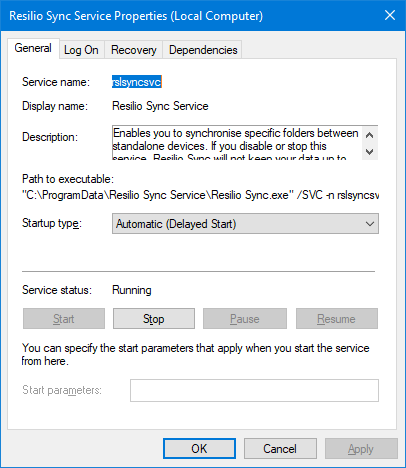The image size is (406, 468).
Task: Click the Resume service button
Action: [x=337, y=319]
